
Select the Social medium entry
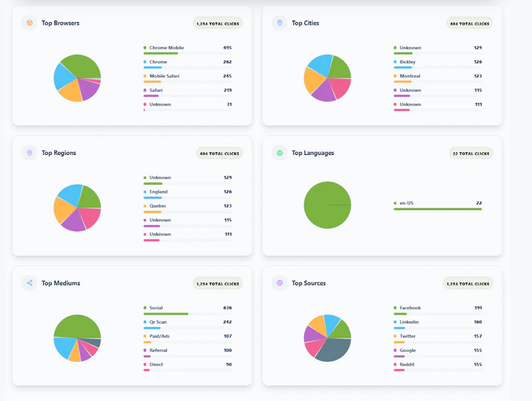[188, 310]
